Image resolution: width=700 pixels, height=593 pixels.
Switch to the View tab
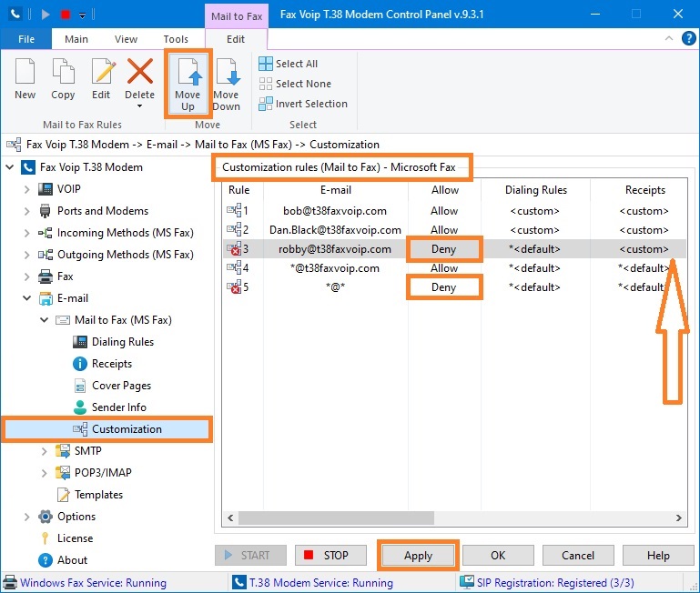[126, 39]
